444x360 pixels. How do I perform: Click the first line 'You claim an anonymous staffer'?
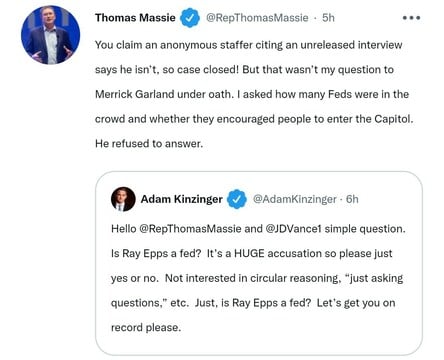point(249,45)
